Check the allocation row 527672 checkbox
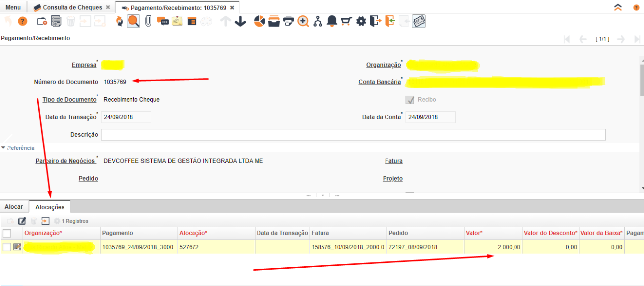644x286 pixels. tap(7, 247)
